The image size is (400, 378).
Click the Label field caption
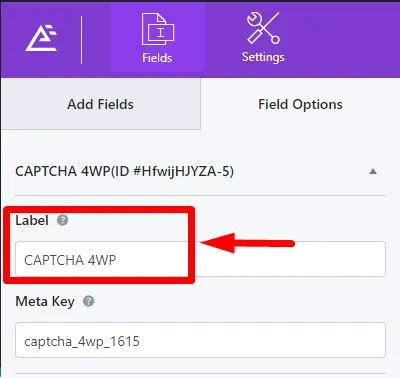point(32,220)
